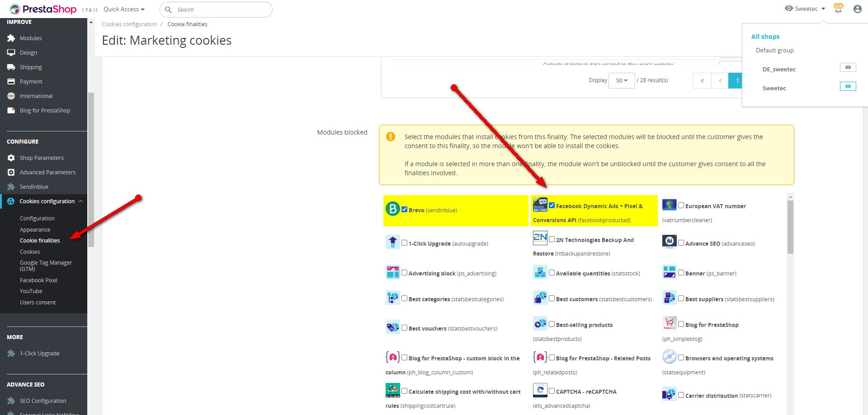Check the Available quantities checkbox
The width and height of the screenshot is (868, 415).
tap(552, 273)
